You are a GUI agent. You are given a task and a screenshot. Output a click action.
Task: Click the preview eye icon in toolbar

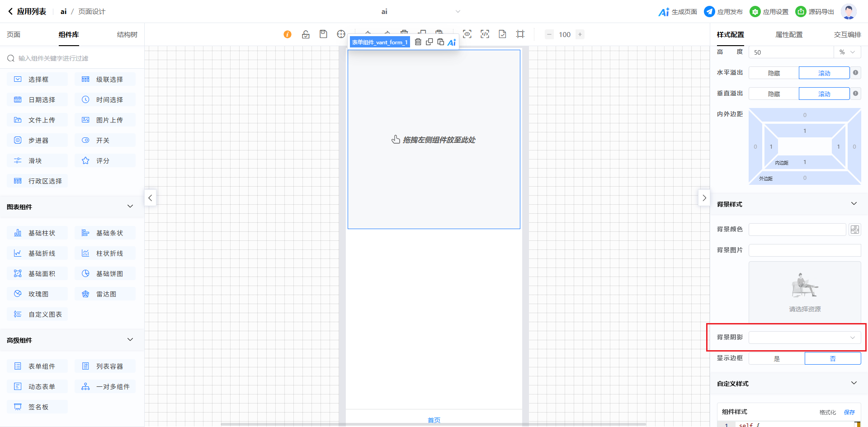click(467, 34)
